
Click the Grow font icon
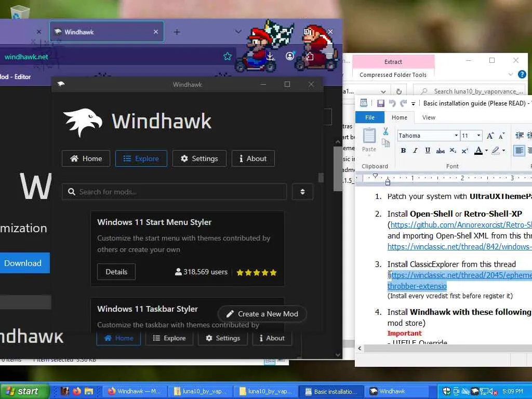tap(490, 136)
